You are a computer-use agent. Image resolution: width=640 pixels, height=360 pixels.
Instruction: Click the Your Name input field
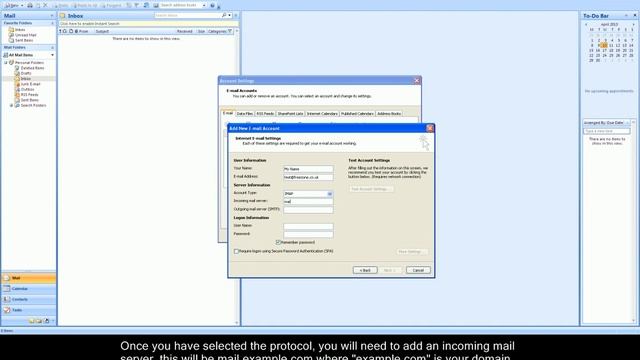(x=308, y=169)
